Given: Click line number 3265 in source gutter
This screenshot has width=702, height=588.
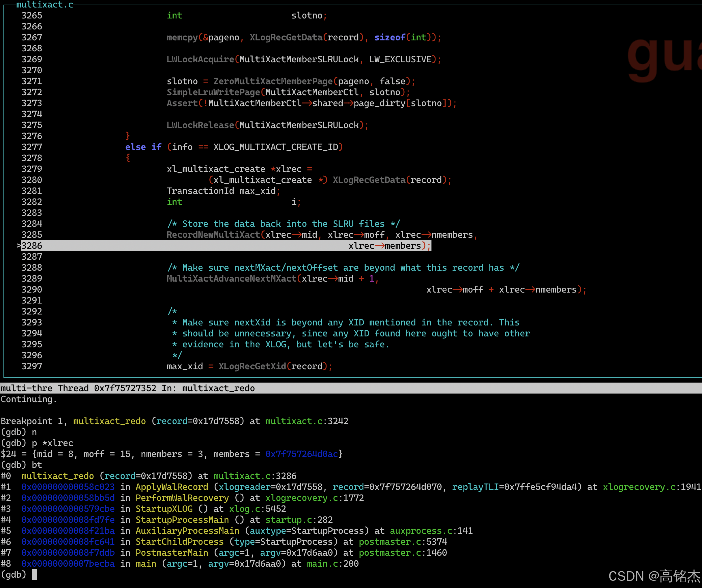Looking at the screenshot, I should pyautogui.click(x=32, y=15).
